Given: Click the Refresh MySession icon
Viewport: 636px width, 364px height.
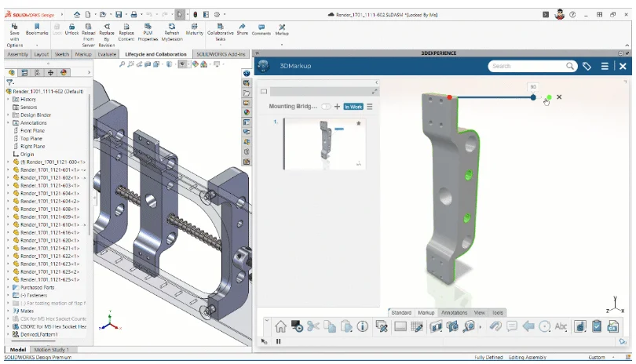Looking at the screenshot, I should point(172,26).
